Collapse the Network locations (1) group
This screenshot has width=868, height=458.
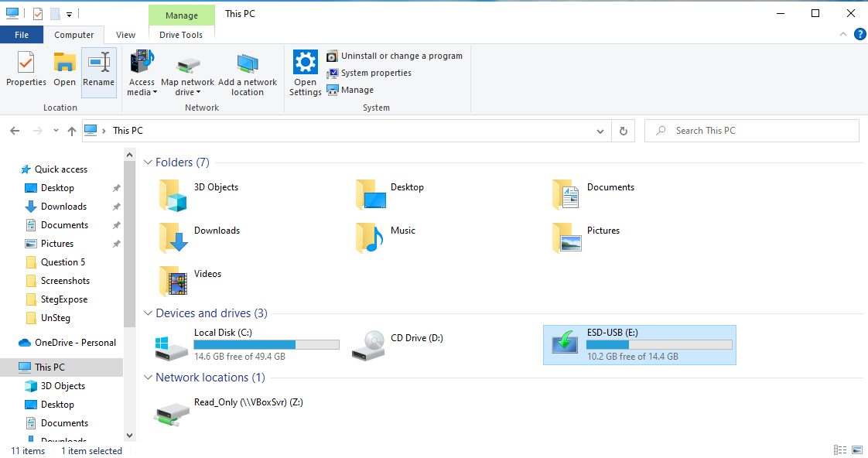pos(148,378)
